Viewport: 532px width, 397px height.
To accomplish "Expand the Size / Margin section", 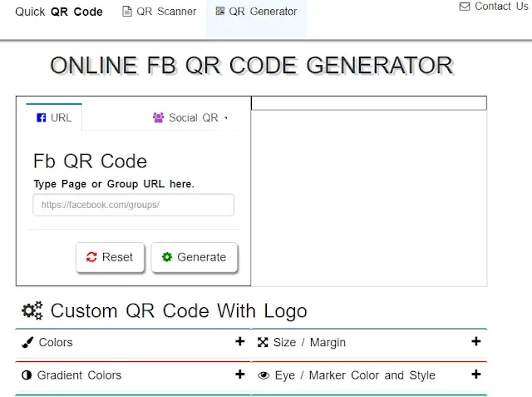I will [x=369, y=342].
